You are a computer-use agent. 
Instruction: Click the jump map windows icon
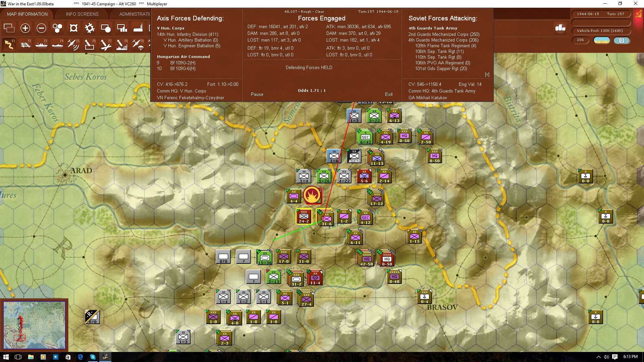[9, 28]
